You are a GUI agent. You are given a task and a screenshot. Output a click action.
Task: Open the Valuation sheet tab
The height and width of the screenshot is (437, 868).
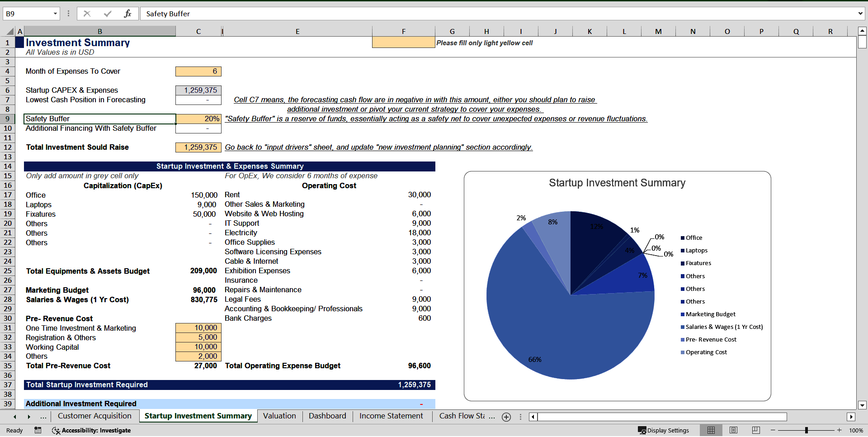279,416
